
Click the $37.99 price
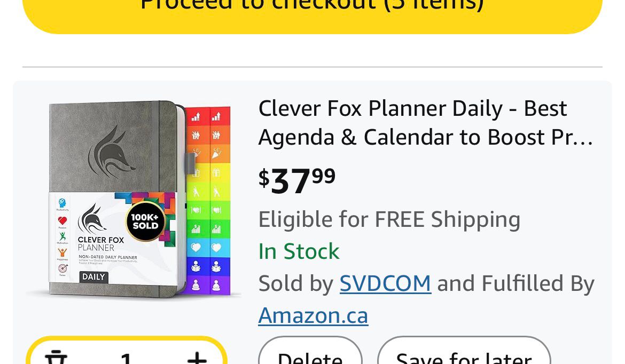pos(297,180)
